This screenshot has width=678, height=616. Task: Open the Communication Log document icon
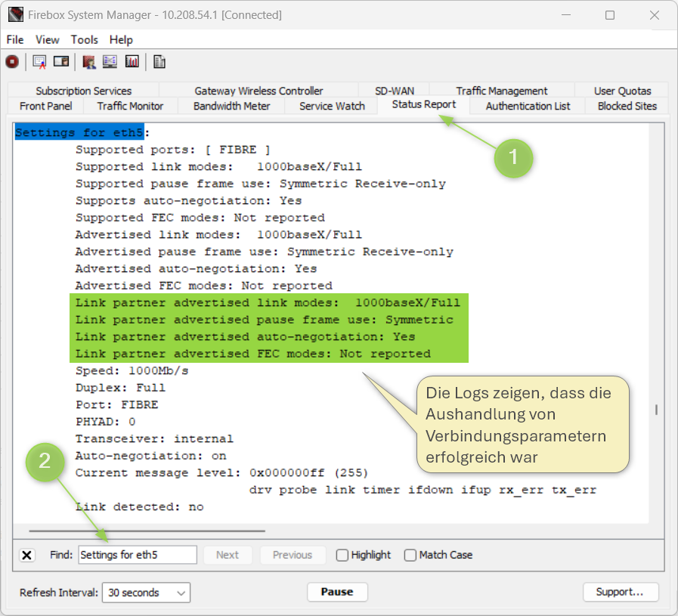(x=159, y=62)
